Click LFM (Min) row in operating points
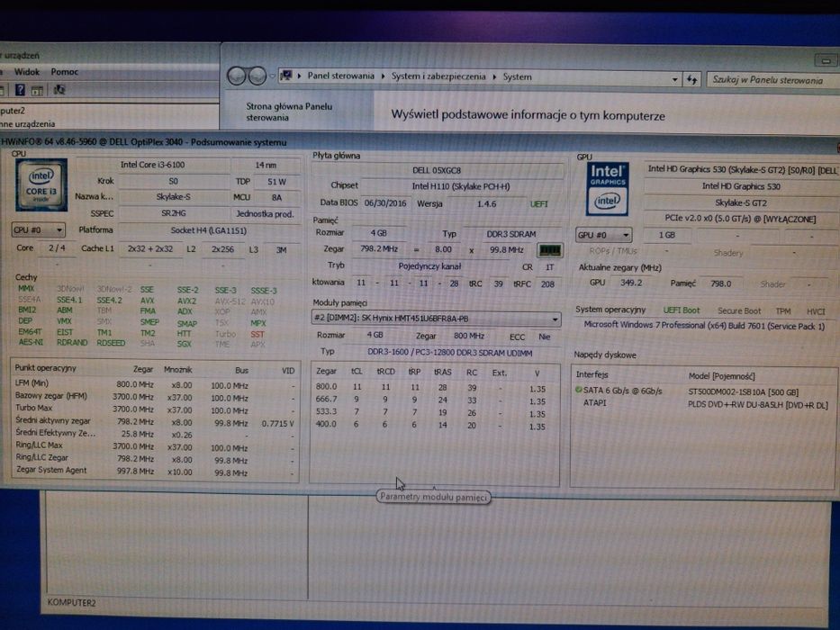This screenshot has width=840, height=630. [156, 384]
